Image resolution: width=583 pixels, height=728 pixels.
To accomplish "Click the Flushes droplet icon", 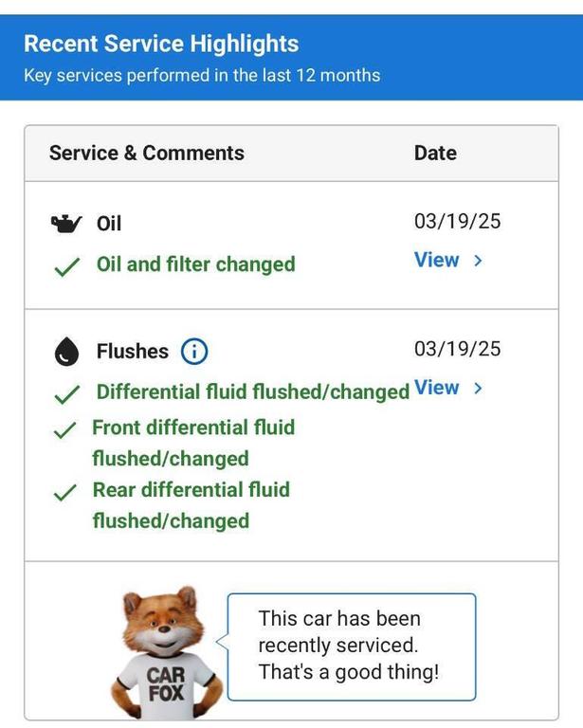I will pyautogui.click(x=65, y=352).
